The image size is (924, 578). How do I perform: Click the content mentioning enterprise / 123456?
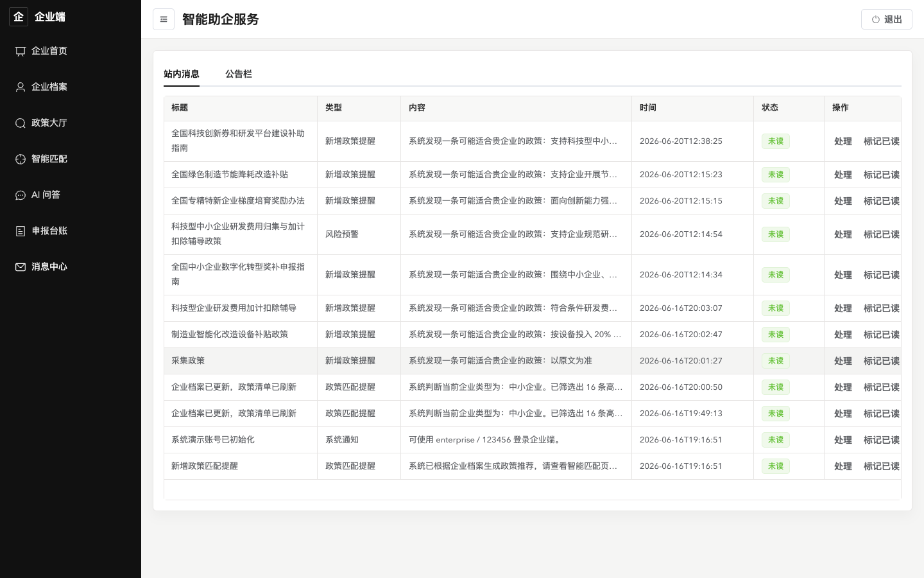coord(486,440)
